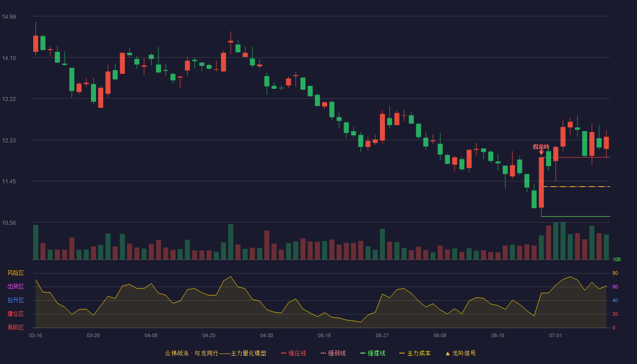This screenshot has width=637, height=364.
Task: Click the 风险区 zone label
Action: pos(15,273)
